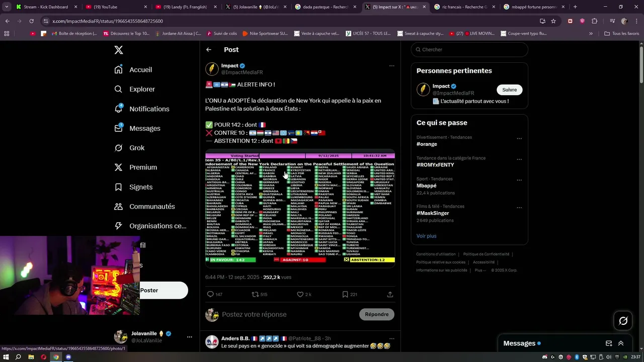Screen dimensions: 644x362
Task: Follow Impact with the Suivre button
Action: (x=510, y=89)
